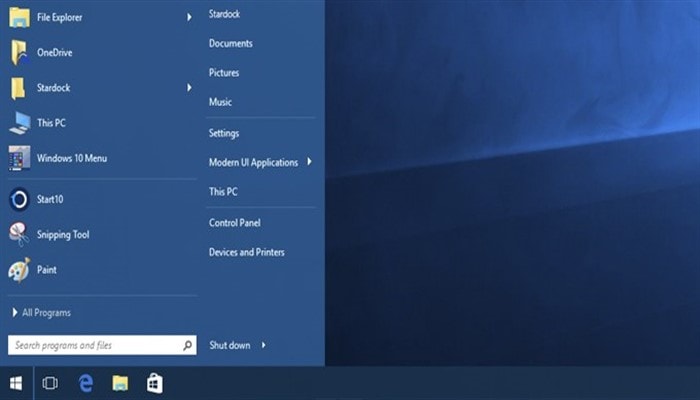Image resolution: width=700 pixels, height=400 pixels.
Task: Click the This PC label in left column
Action: coord(51,123)
